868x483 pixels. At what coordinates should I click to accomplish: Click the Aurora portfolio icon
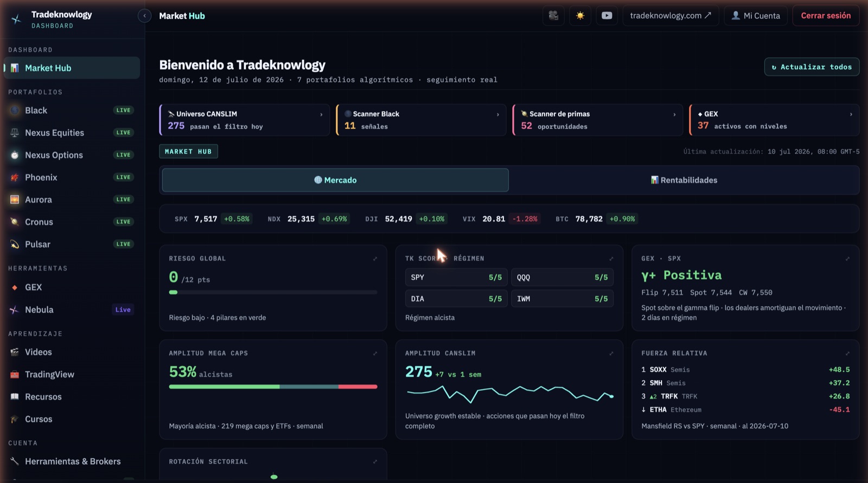click(x=15, y=199)
